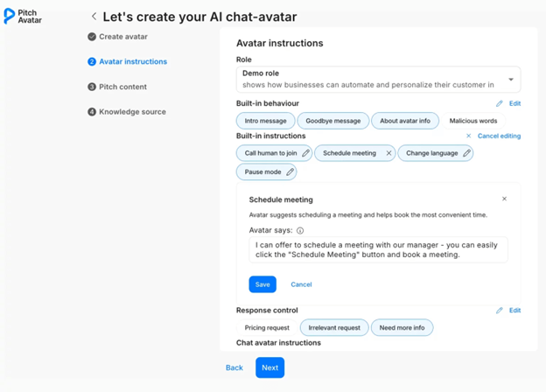Remove the Schedule meeting chip with X
Image resolution: width=546 pixels, height=392 pixels.
click(x=388, y=153)
